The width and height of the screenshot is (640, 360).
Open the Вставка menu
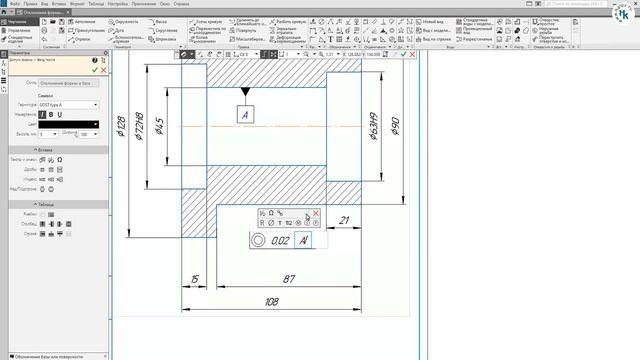pos(59,4)
